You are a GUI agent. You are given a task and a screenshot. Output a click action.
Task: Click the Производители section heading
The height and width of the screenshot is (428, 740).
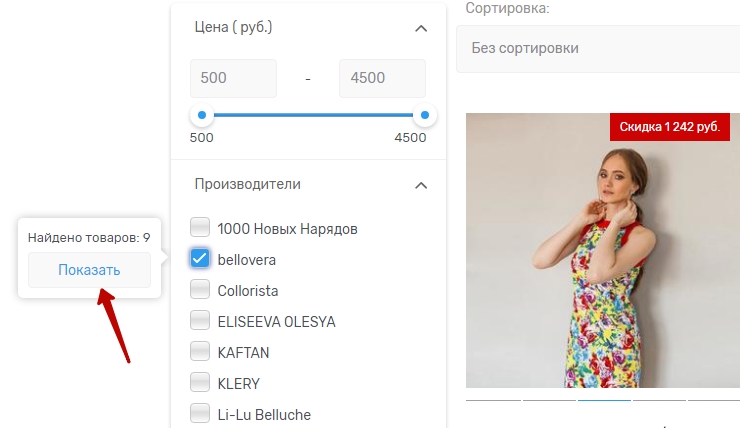(247, 184)
